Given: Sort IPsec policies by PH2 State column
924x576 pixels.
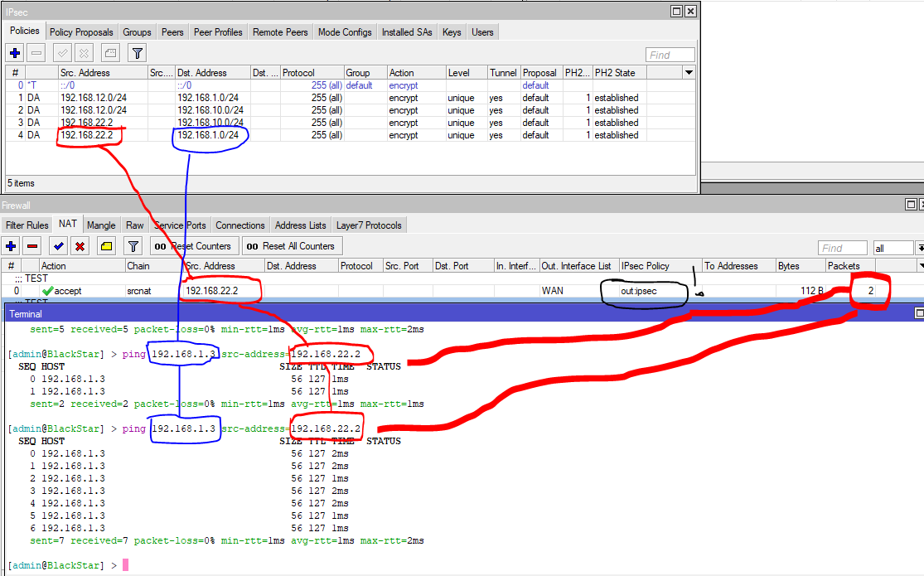Looking at the screenshot, I should tap(619, 72).
